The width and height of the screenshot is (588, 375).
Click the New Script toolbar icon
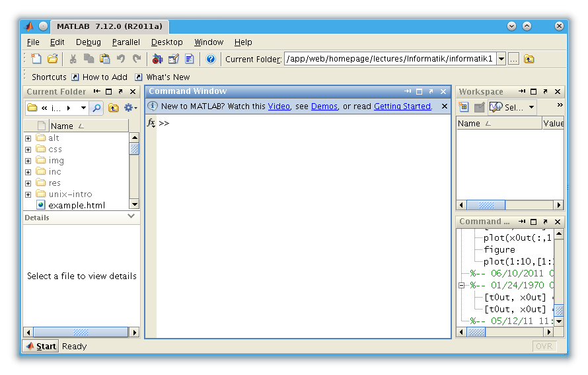coord(36,59)
